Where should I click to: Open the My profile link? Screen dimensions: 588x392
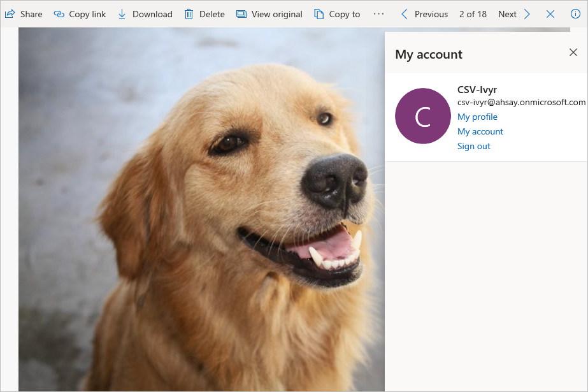477,117
